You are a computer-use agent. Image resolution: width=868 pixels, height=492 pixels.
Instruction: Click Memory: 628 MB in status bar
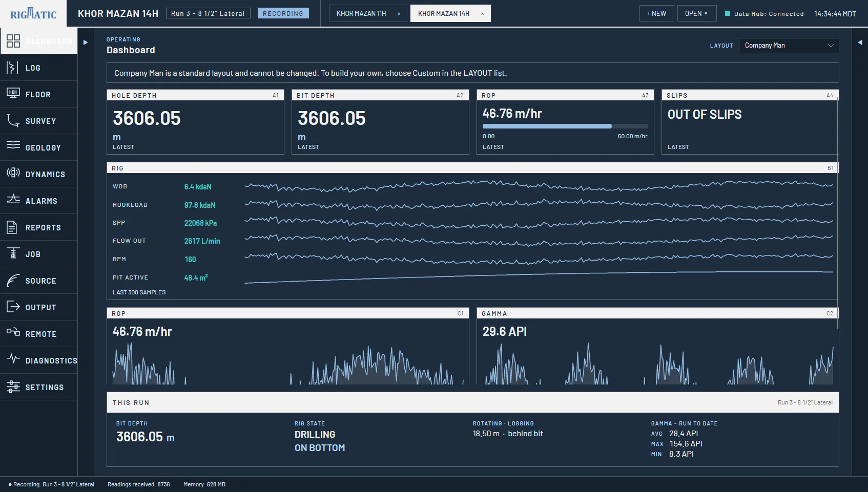tap(204, 484)
